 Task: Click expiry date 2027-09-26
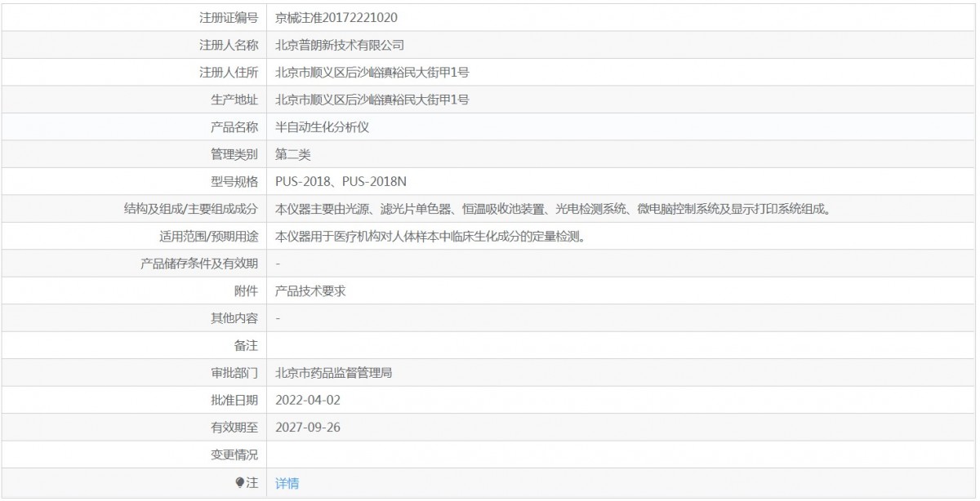click(x=307, y=428)
